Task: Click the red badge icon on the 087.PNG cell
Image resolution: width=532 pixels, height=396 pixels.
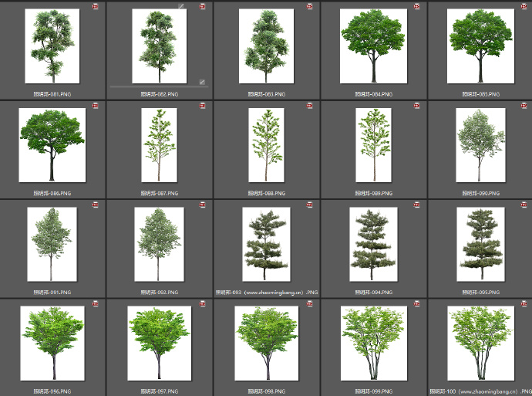Action: click(203, 106)
